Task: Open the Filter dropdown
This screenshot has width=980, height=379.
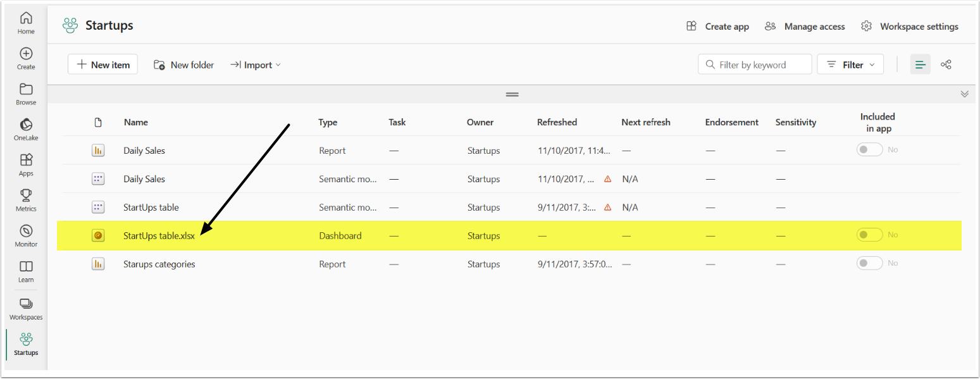Action: (850, 65)
